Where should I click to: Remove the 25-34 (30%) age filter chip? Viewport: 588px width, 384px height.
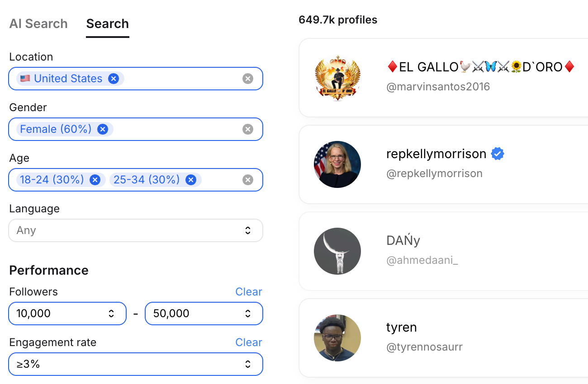tap(191, 180)
